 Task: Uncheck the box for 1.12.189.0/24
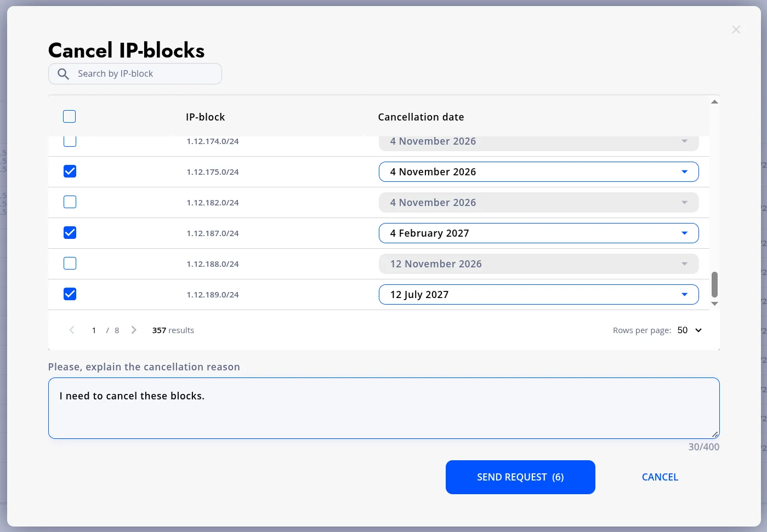click(70, 294)
